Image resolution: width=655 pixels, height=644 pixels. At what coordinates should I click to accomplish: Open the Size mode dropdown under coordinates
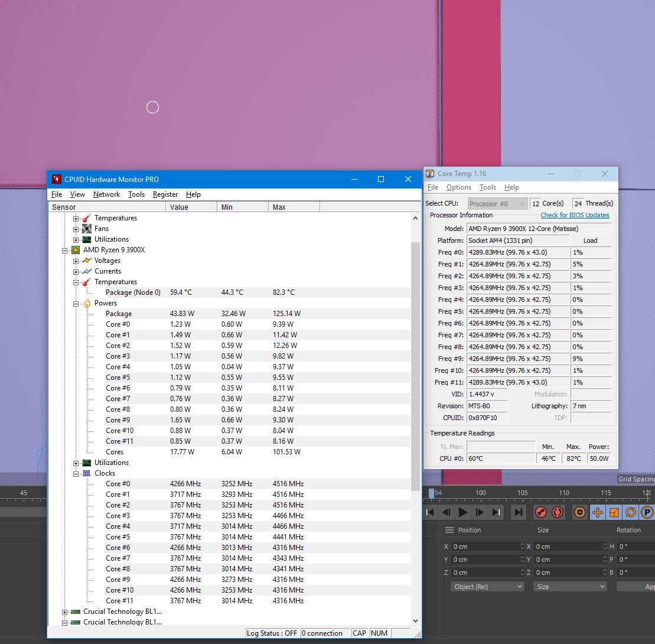570,587
